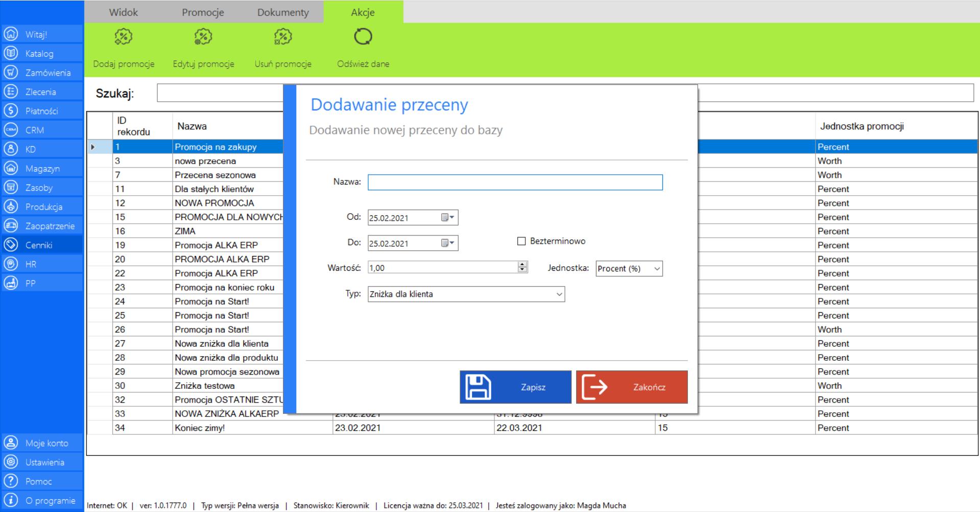The image size is (980, 512).
Task: Decrease Wartość with the down arrow
Action: [522, 270]
